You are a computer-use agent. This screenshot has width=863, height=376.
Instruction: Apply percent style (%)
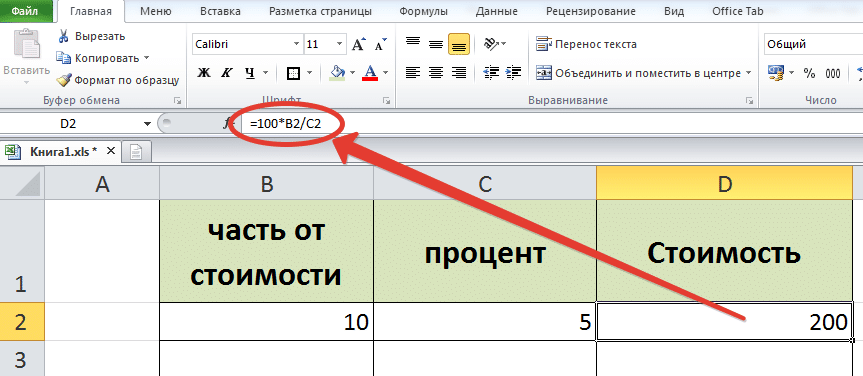tap(809, 73)
